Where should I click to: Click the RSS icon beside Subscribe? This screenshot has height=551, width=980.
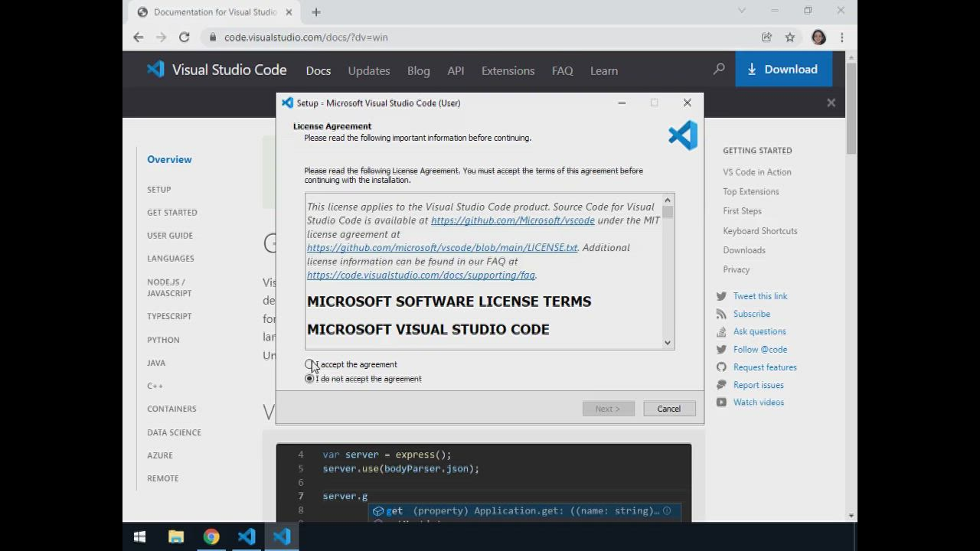(721, 314)
